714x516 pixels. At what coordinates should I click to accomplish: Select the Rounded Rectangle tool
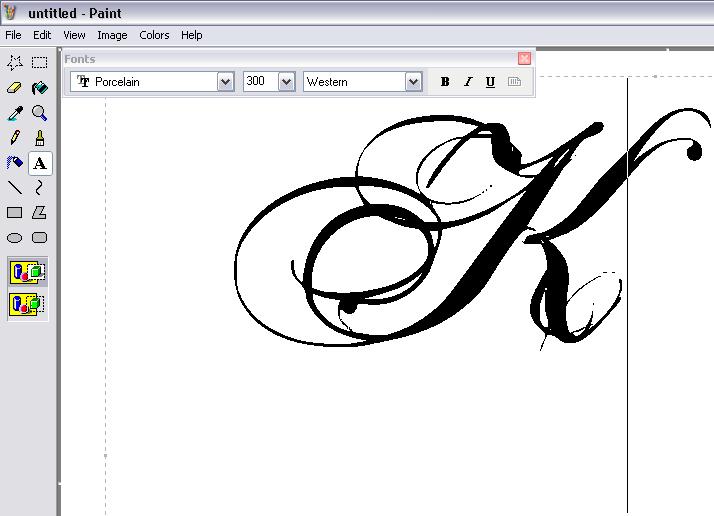tap(40, 238)
